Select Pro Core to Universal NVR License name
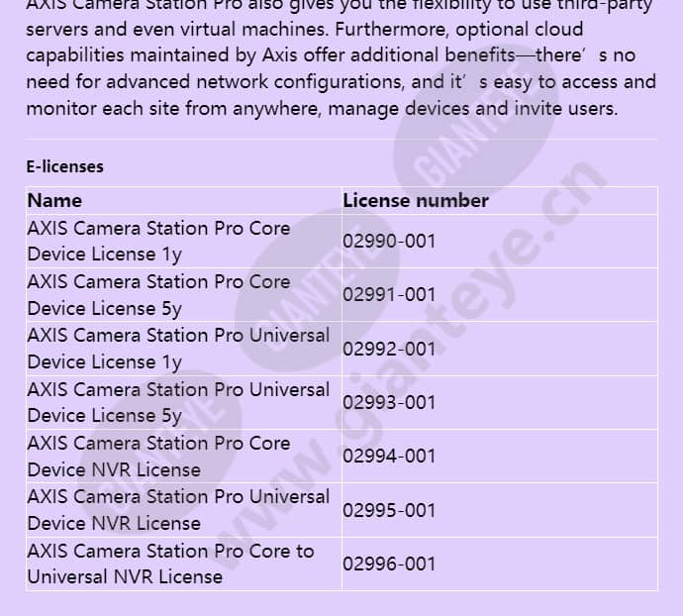The width and height of the screenshot is (683, 616). [x=170, y=565]
